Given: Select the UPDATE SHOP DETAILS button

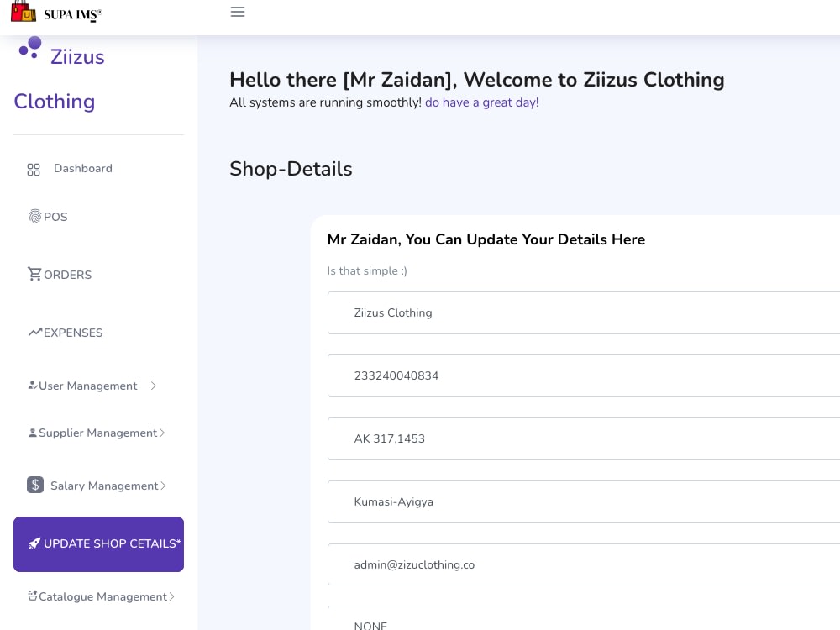Looking at the screenshot, I should click(x=98, y=543).
